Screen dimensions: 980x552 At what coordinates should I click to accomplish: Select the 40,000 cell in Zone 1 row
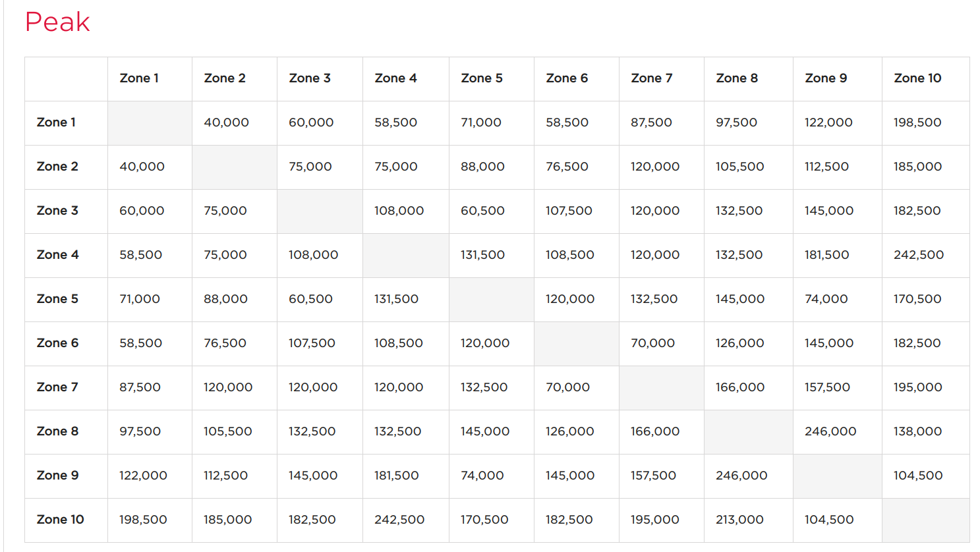click(x=226, y=123)
